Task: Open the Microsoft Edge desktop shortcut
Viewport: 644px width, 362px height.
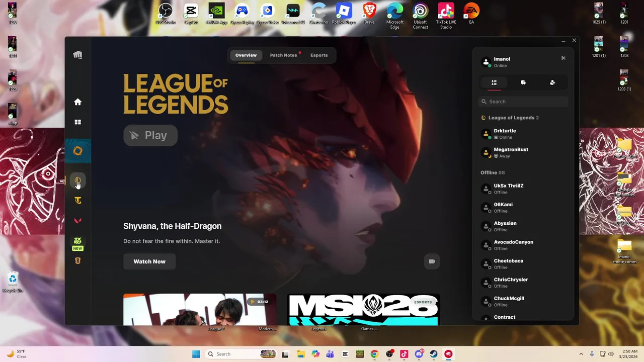Action: coord(395,16)
